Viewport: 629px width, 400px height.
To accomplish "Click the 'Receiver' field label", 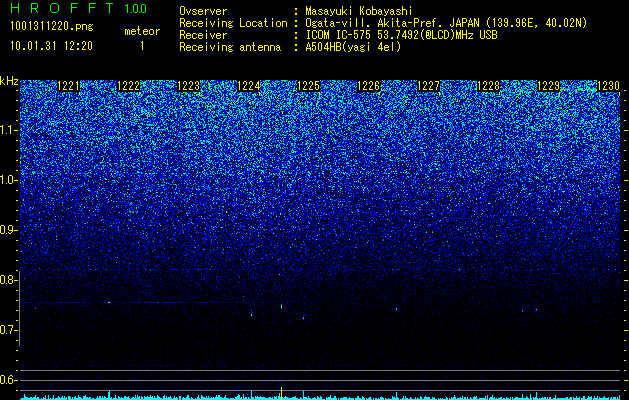I will click(x=203, y=35).
